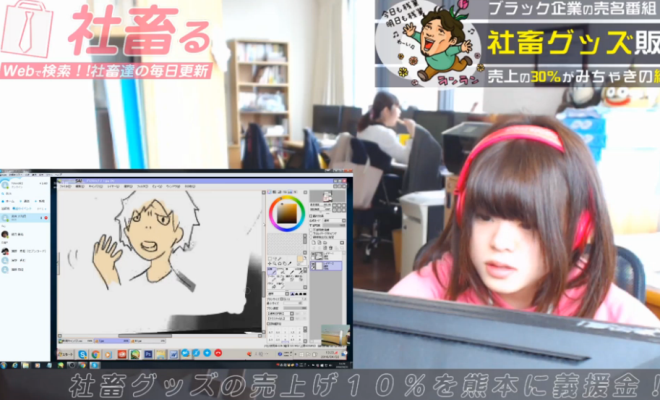Image resolution: width=660 pixels, height=400 pixels.
Task: Select the highlighted lower layer in layer list
Action: [324, 267]
